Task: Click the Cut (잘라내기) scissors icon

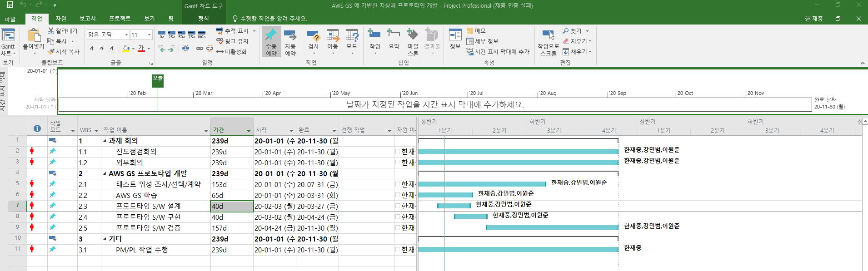Action: (51, 31)
